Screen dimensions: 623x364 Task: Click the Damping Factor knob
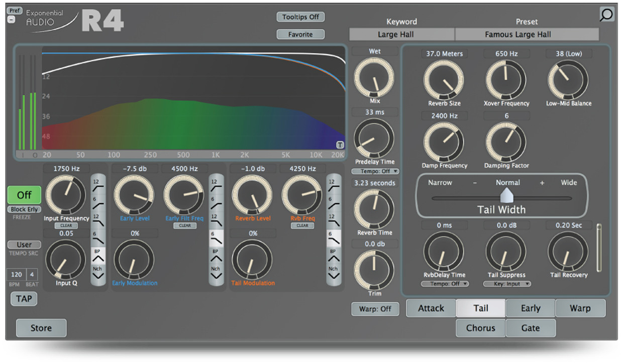pyautogui.click(x=506, y=142)
